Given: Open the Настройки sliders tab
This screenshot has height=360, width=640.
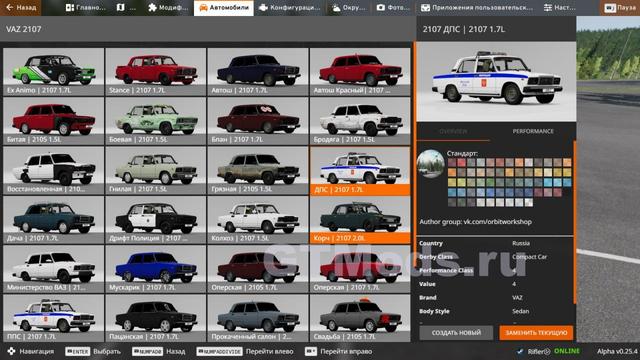Looking at the screenshot, I should (559, 8).
